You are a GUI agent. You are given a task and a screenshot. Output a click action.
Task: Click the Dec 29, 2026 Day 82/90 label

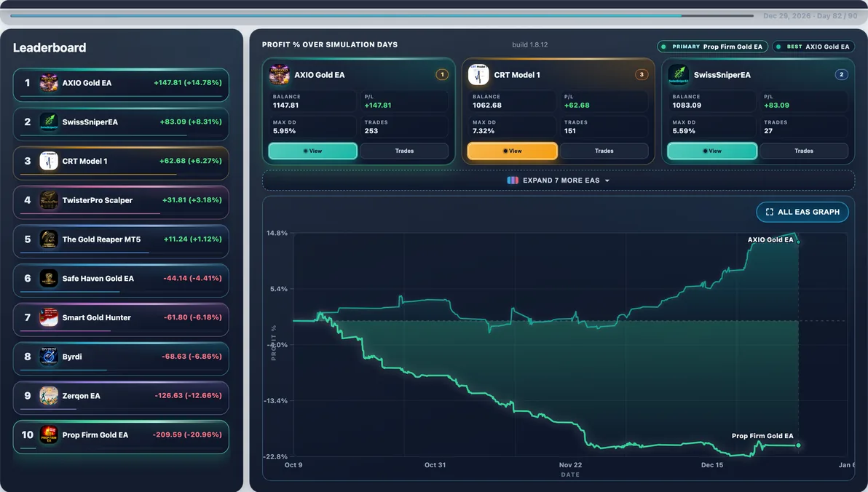(810, 16)
